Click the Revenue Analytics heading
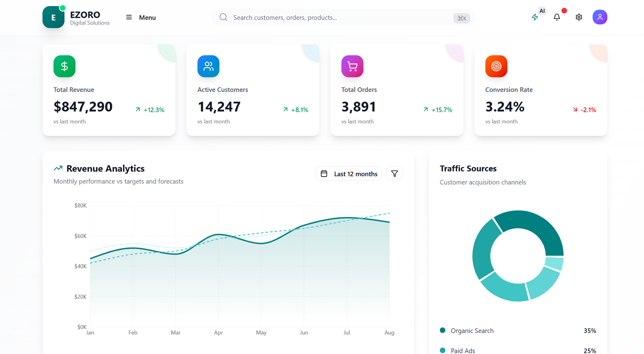This screenshot has height=354, width=644. (105, 169)
